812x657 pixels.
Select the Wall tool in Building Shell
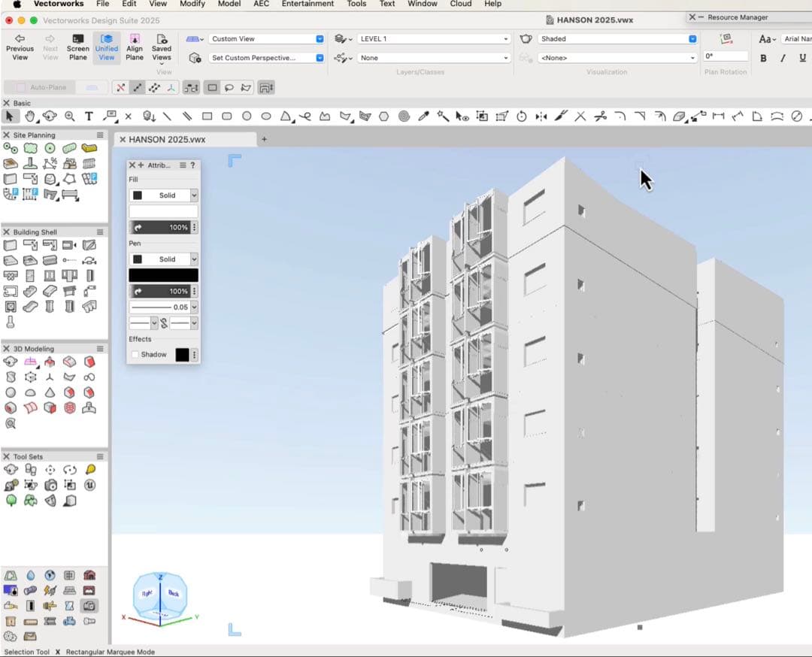pos(11,246)
